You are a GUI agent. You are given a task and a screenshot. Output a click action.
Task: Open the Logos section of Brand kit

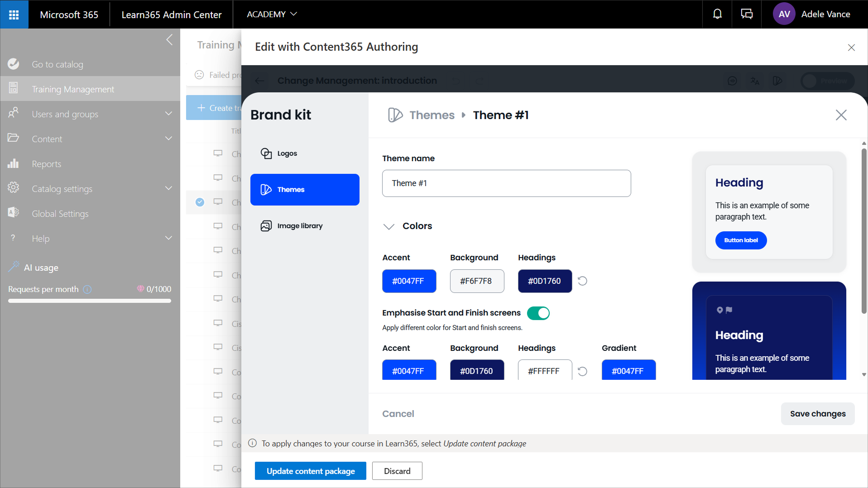pyautogui.click(x=287, y=153)
